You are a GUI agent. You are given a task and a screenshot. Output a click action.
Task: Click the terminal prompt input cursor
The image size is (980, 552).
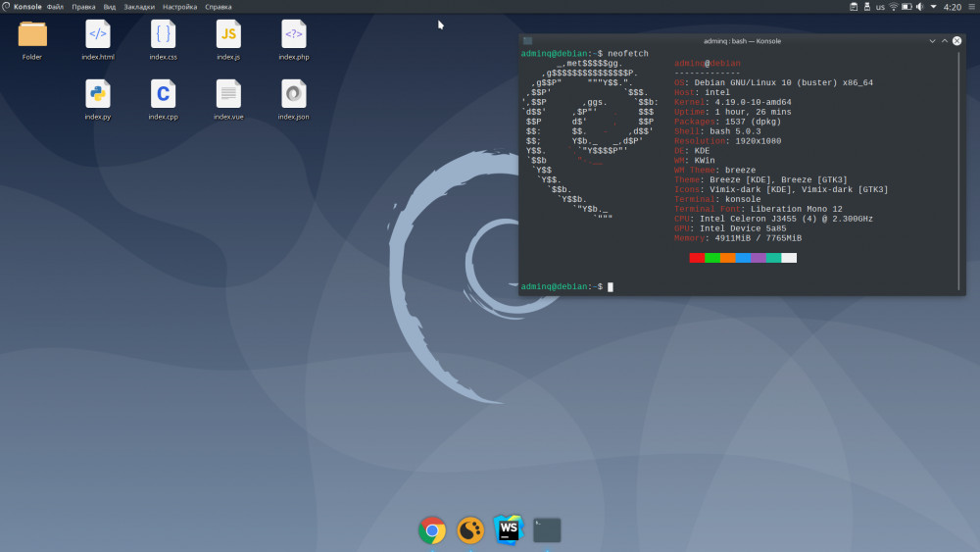point(611,287)
